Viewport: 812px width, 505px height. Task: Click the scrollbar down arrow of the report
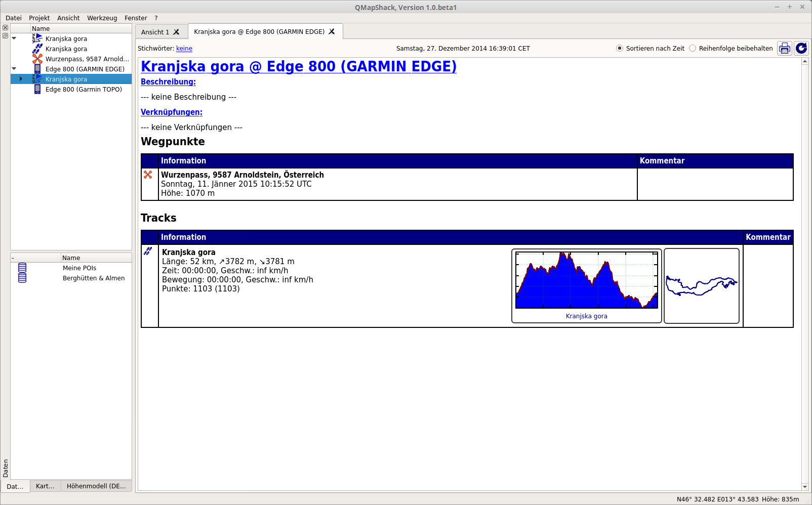(x=805, y=487)
